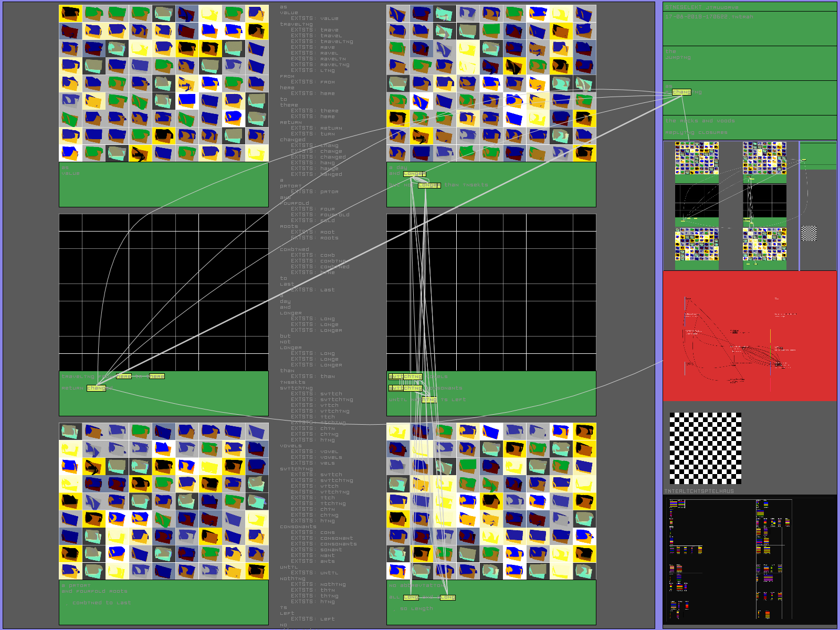Screen dimensions: 840x630
Task: Select the 'as value' green text panel
Action: (163, 184)
